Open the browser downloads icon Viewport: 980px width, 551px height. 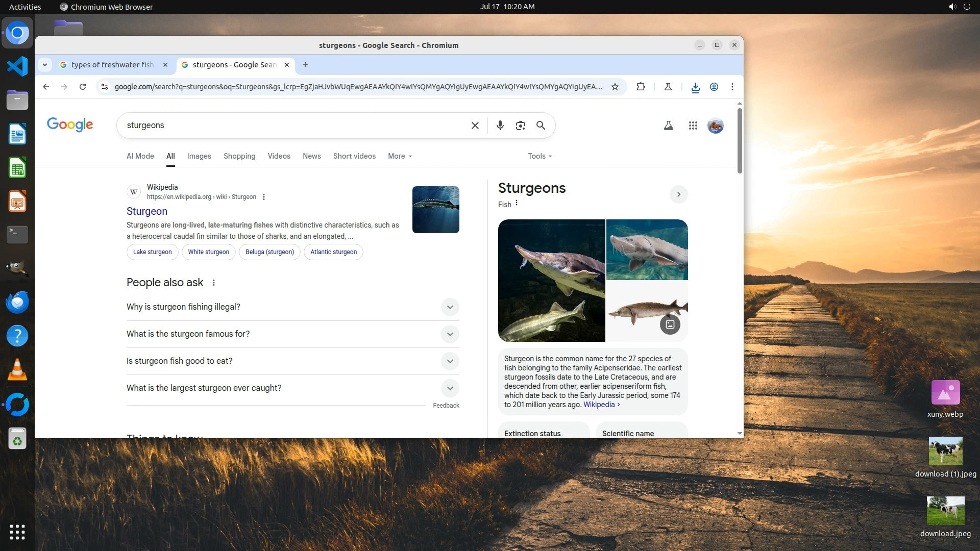point(695,87)
